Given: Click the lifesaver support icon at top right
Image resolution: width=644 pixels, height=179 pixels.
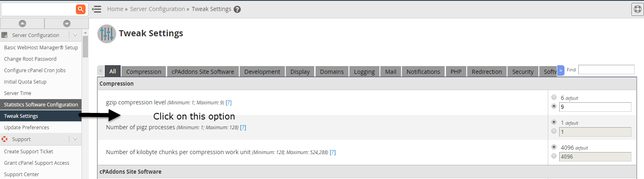Looking at the screenshot, I should (x=637, y=9).
